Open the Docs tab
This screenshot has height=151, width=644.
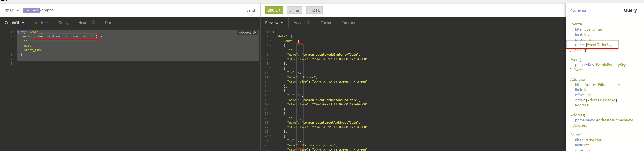tap(109, 23)
